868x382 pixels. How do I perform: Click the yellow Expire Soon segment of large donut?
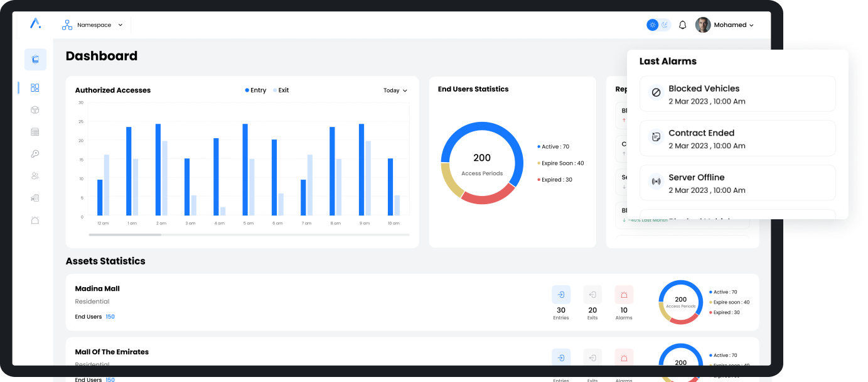tap(449, 181)
